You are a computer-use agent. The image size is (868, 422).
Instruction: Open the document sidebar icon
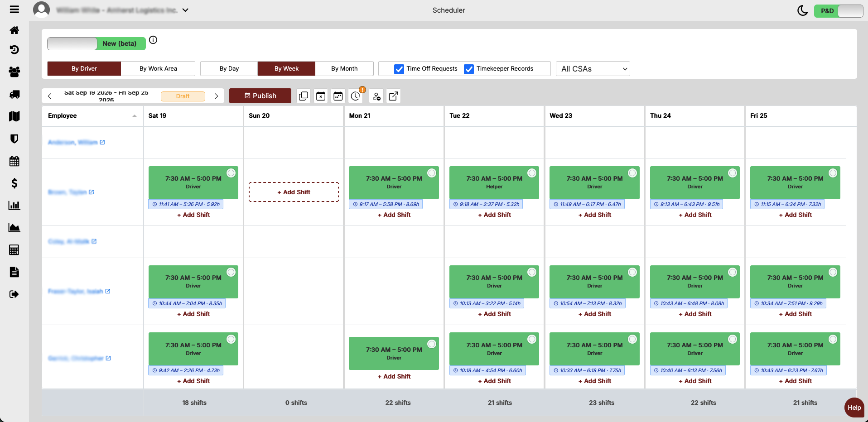click(x=14, y=272)
